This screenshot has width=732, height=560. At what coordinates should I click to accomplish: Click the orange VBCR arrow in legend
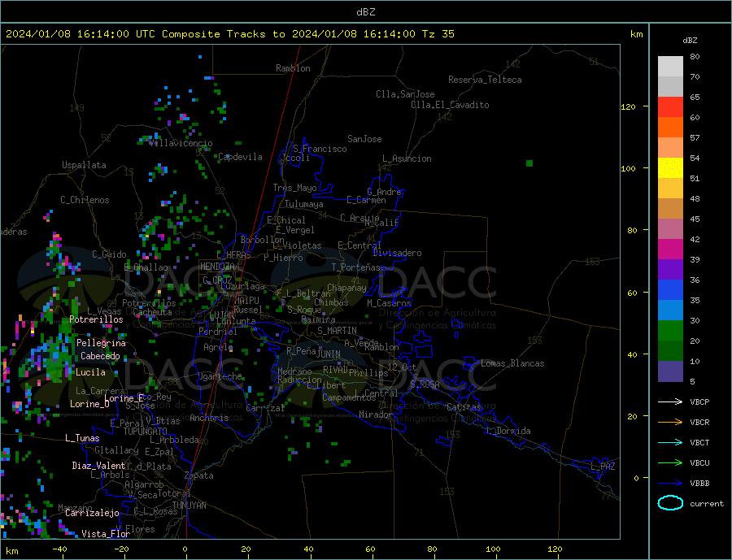click(670, 423)
